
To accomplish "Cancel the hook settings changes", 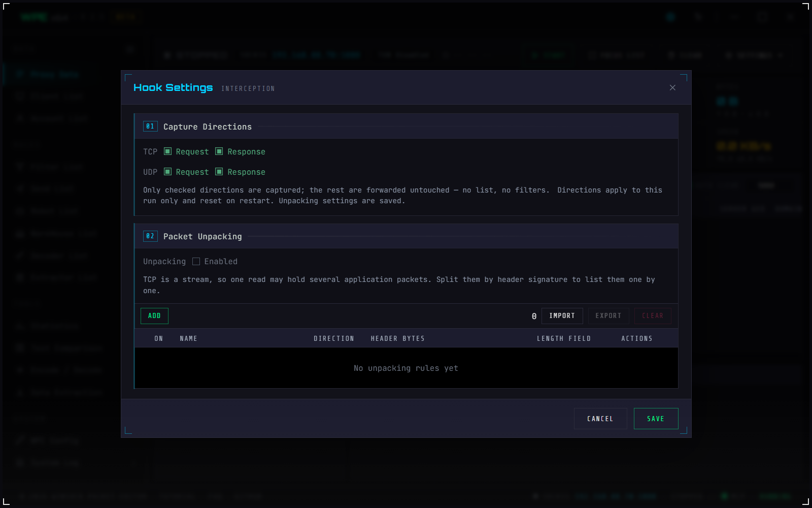I will (600, 419).
